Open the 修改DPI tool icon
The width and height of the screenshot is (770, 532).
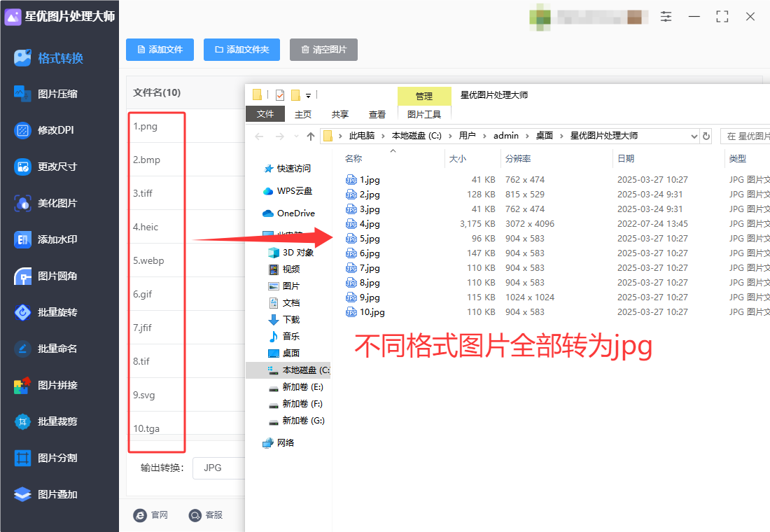[22, 130]
